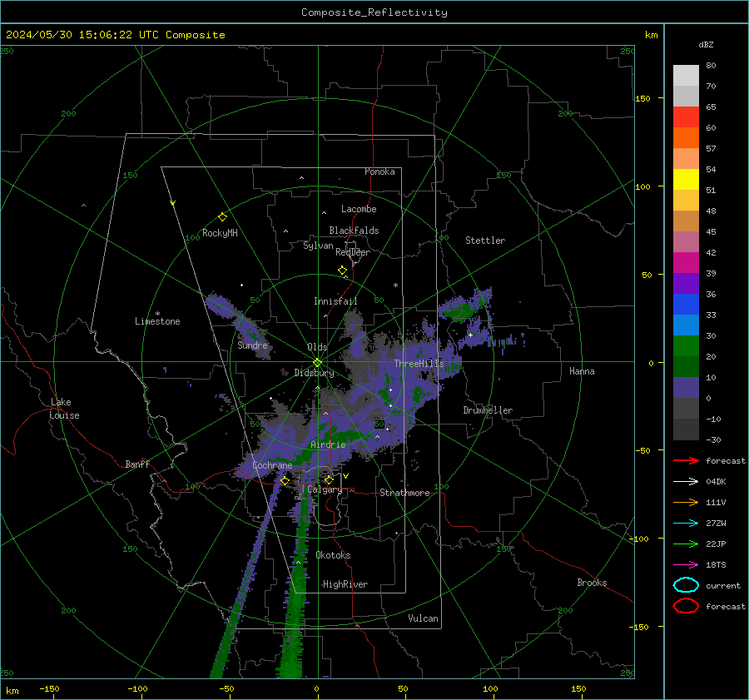Screen dimensions: 749x700
Task: Click the green 22JP arrow legend icon
Action: click(686, 544)
